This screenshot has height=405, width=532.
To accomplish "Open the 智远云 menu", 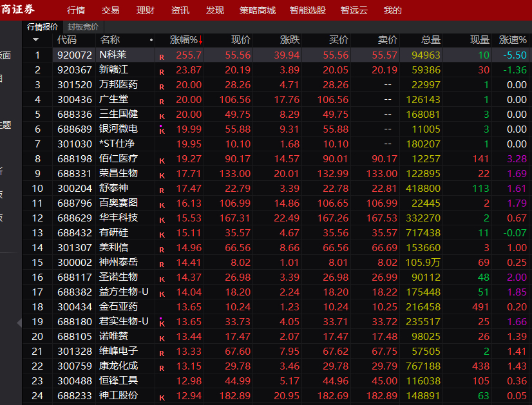I will point(354,10).
